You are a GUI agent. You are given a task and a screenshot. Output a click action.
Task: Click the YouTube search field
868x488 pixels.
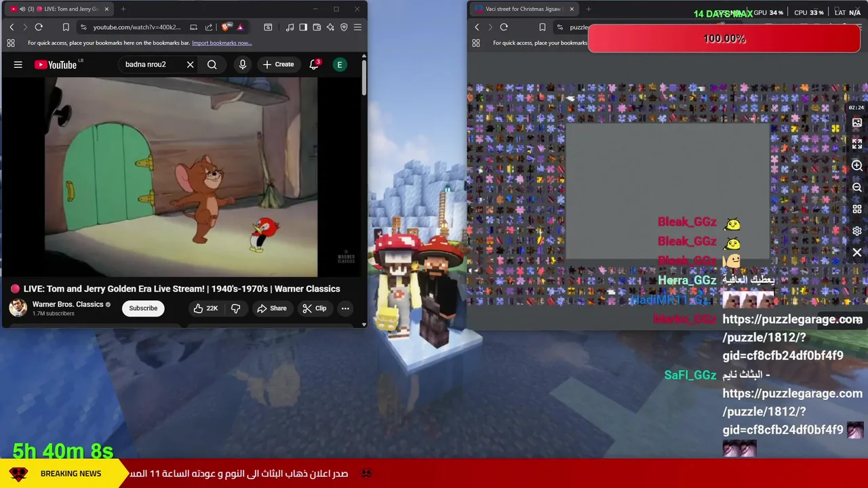[153, 64]
